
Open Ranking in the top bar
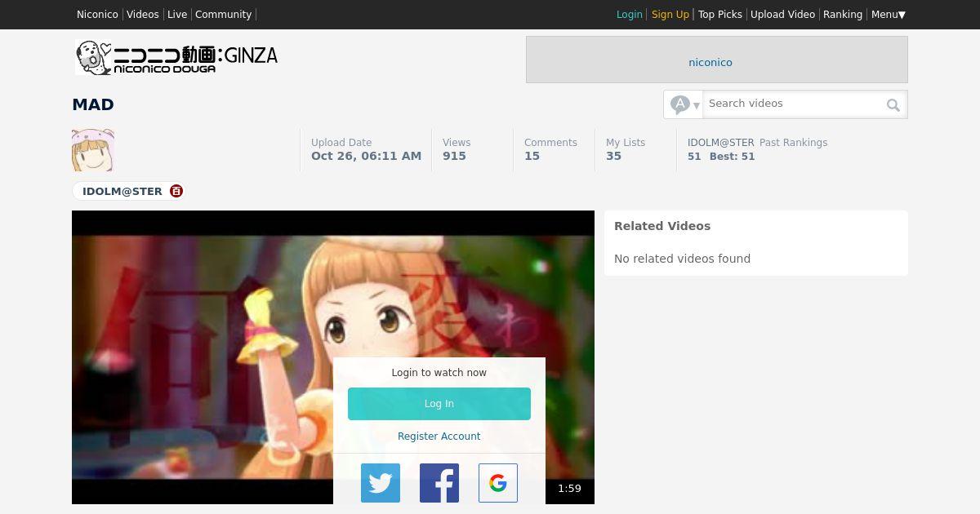tap(843, 15)
